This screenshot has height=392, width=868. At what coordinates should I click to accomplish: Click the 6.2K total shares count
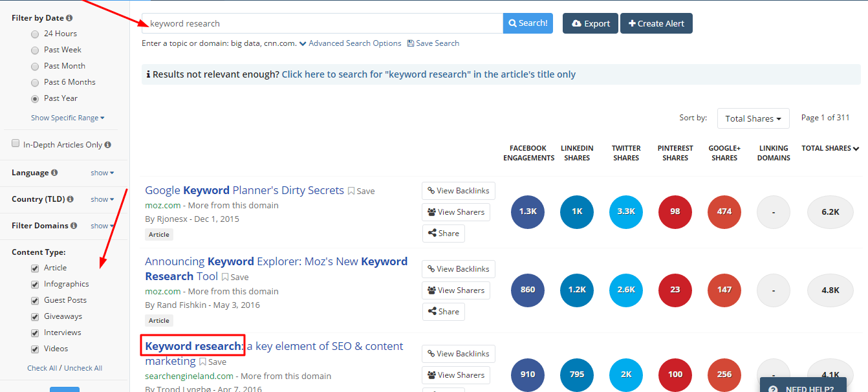click(x=830, y=212)
